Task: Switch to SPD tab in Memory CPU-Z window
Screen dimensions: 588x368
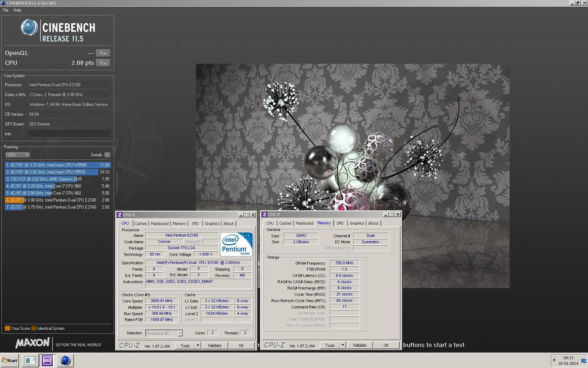Action: pyautogui.click(x=340, y=223)
